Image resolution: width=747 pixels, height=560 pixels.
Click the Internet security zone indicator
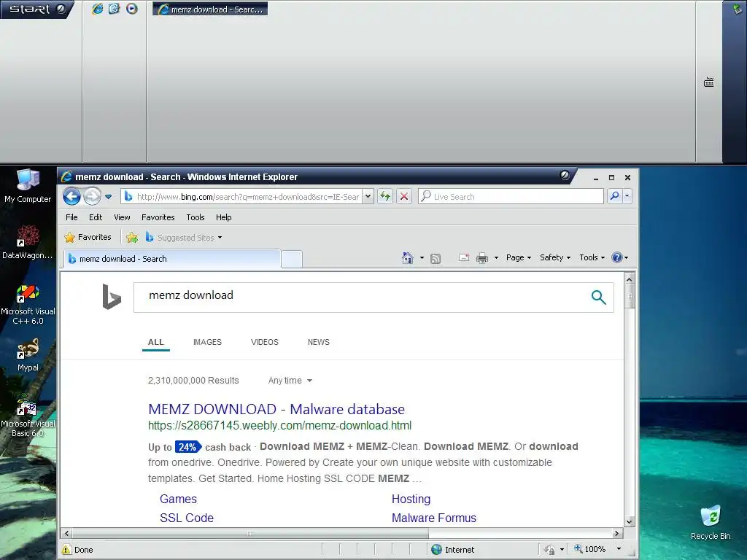[452, 550]
